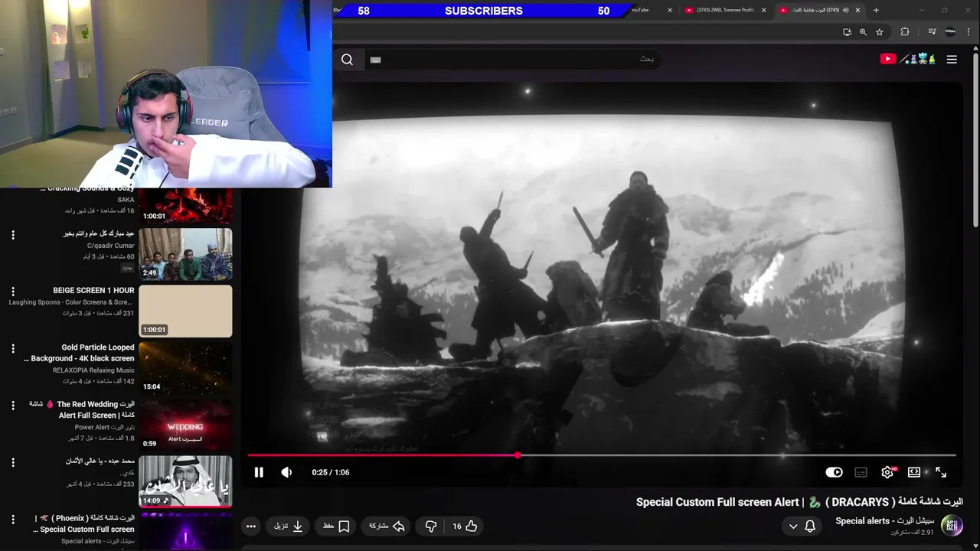Open Gold Particle Looped Background thumbnail

pyautogui.click(x=185, y=368)
